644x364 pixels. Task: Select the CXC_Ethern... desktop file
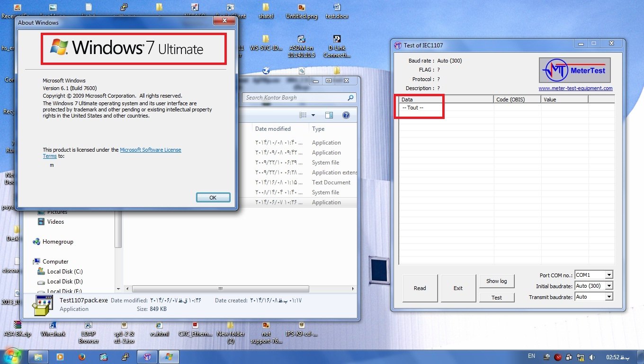click(195, 328)
